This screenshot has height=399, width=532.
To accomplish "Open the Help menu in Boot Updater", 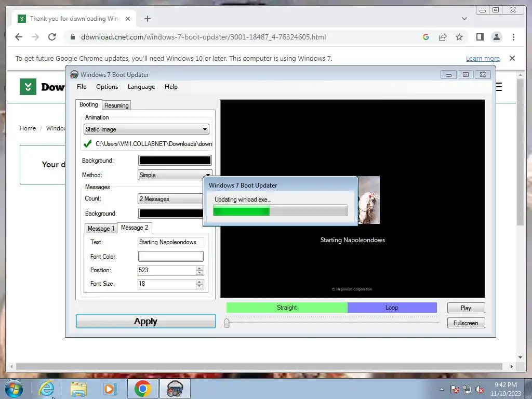I will 171,87.
